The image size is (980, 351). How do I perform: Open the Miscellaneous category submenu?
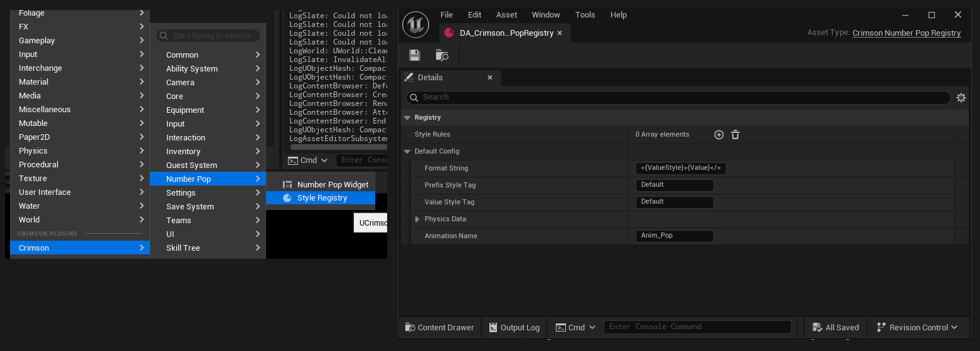tap(80, 110)
